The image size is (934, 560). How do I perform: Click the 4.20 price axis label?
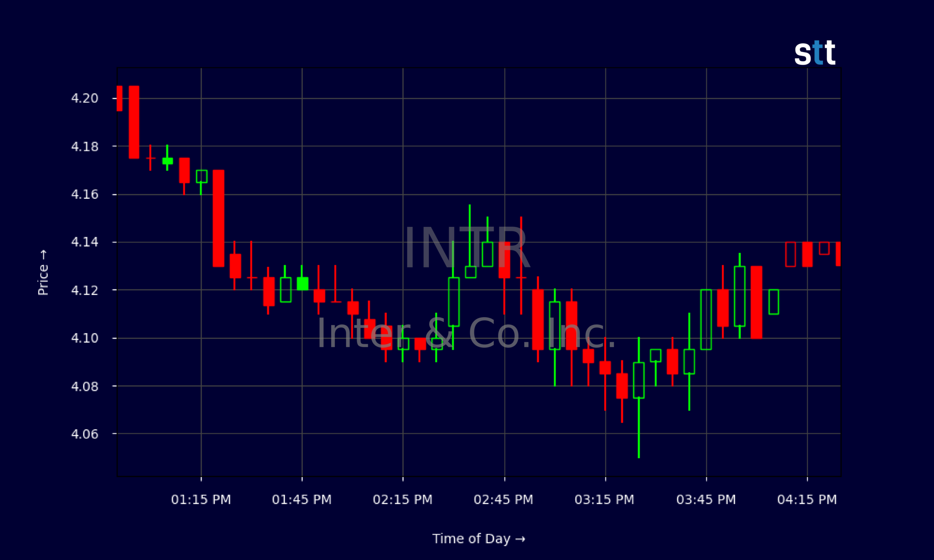pos(85,98)
